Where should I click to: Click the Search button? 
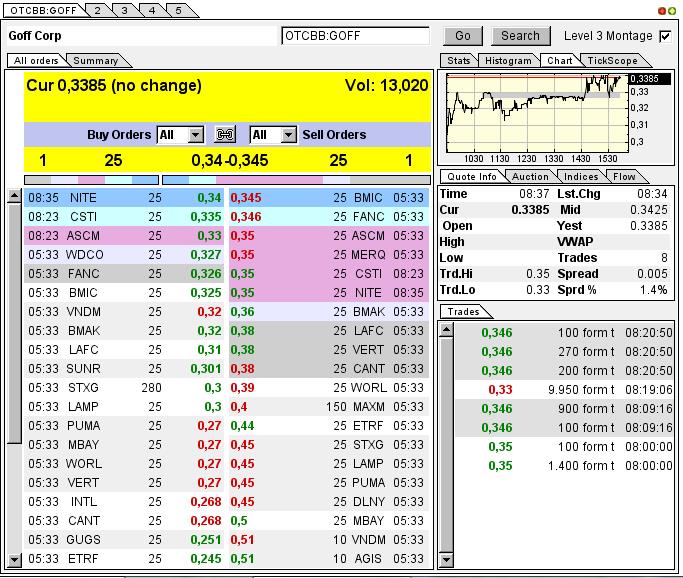coord(520,36)
